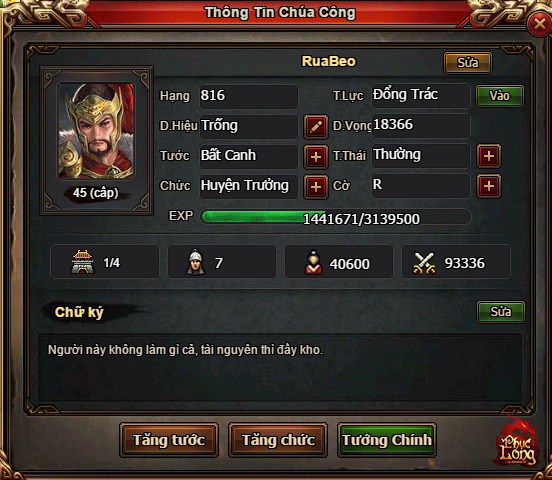This screenshot has width=552, height=480.
Task: Click the Phục Long dragon logo
Action: tap(516, 443)
